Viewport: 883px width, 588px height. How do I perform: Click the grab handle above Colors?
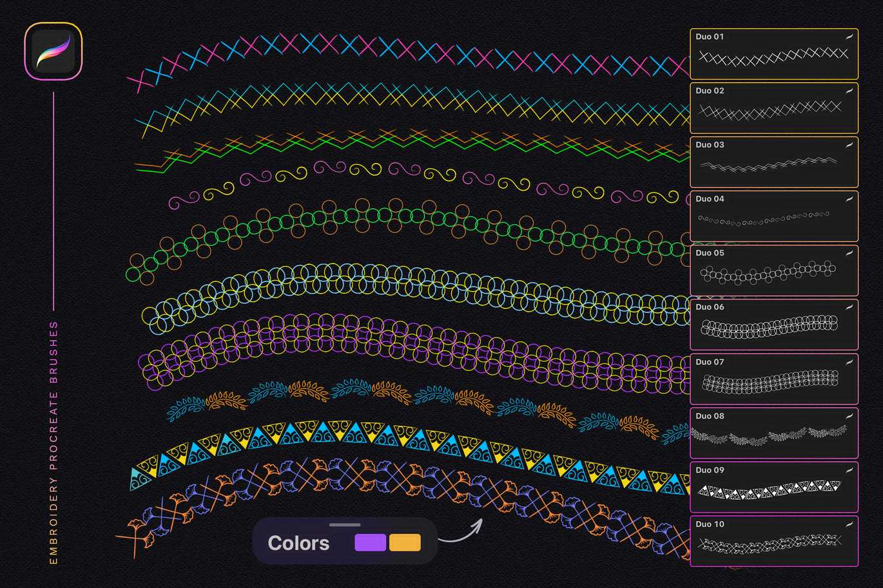(x=345, y=525)
